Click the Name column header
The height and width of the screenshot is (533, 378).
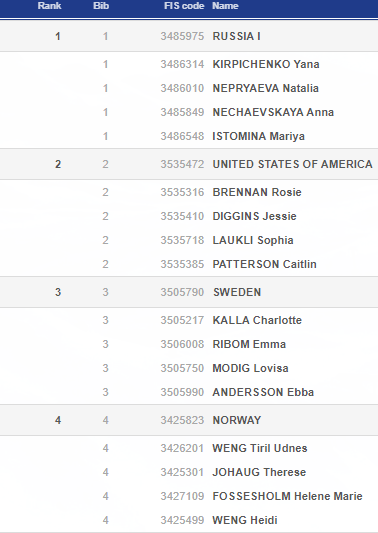point(225,6)
